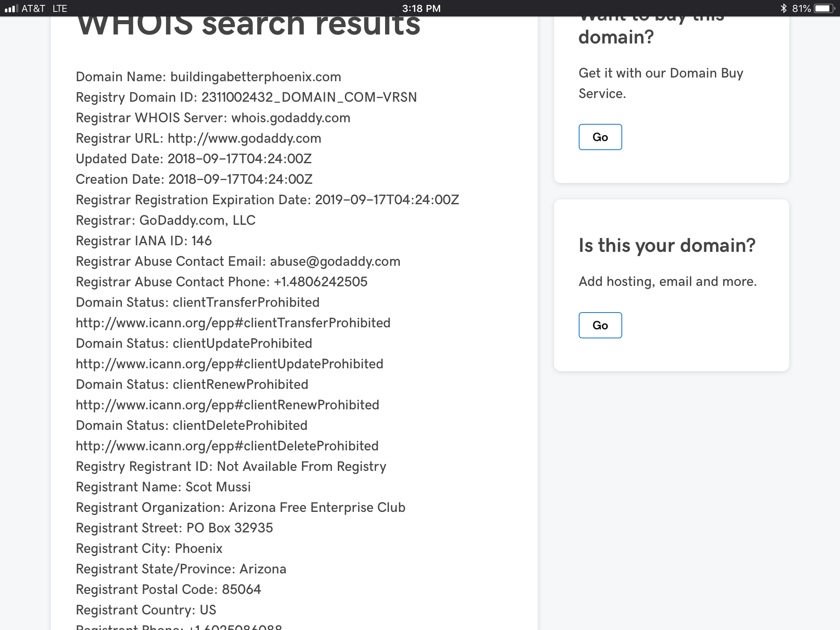This screenshot has height=630, width=840.
Task: Click Go under 'Is this your domain?'
Action: [x=600, y=325]
